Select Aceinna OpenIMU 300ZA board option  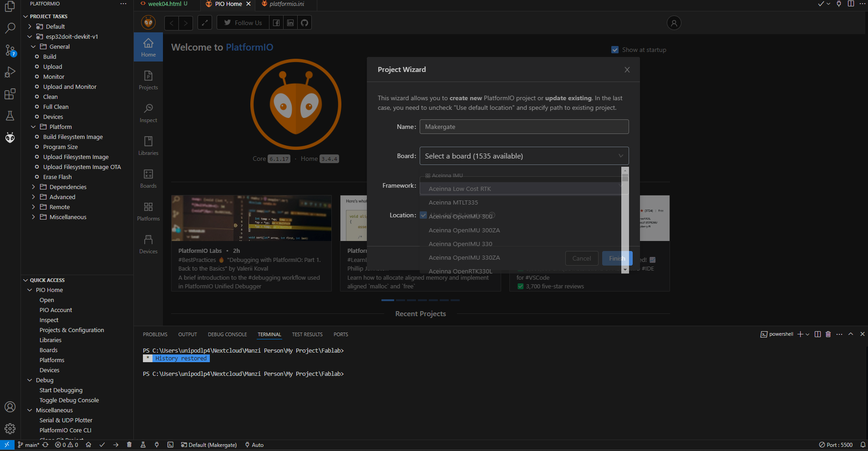coord(520,230)
